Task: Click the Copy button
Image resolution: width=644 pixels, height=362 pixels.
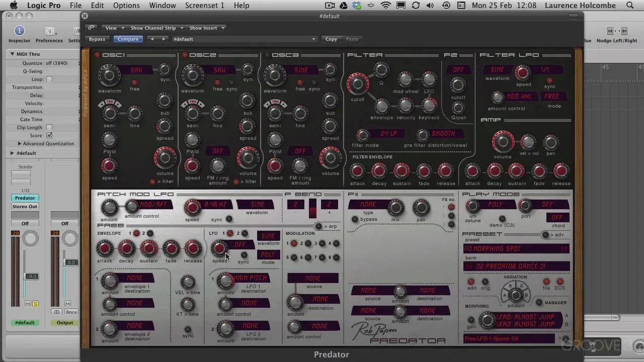Action: coord(331,39)
